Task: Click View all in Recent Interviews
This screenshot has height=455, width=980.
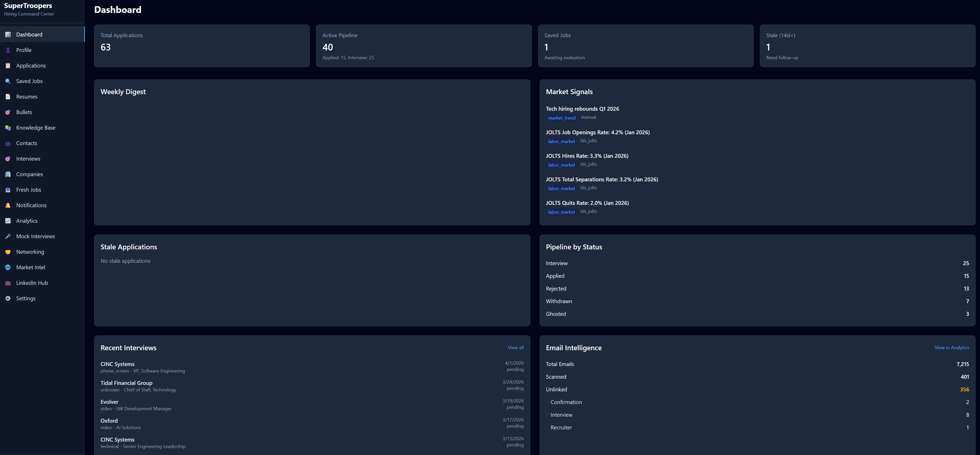Action: pos(516,347)
